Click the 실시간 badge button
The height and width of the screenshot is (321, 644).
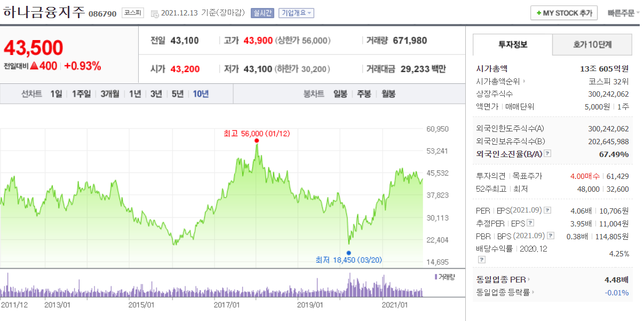click(x=263, y=13)
